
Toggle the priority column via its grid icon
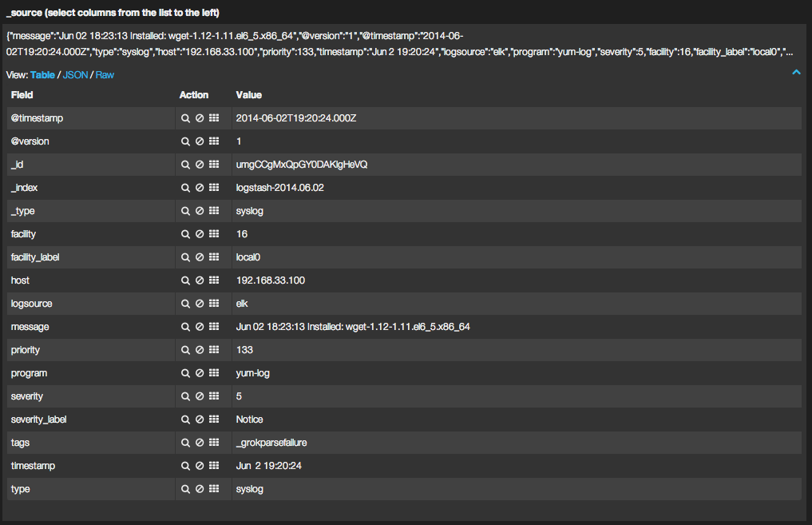click(214, 350)
